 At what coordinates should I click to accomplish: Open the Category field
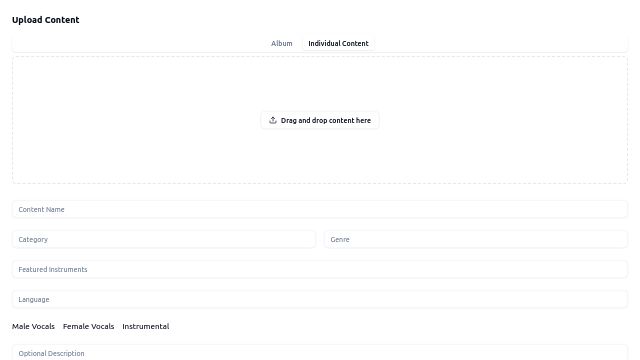click(x=164, y=240)
